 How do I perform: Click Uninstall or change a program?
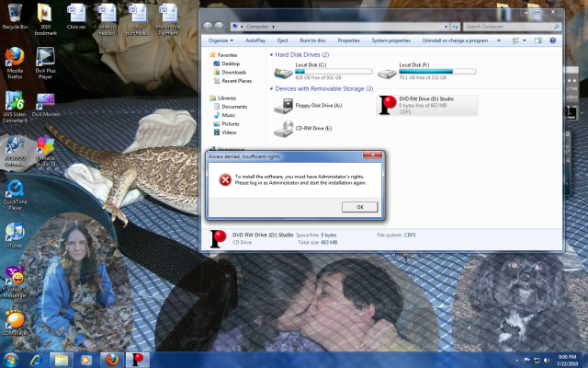(455, 40)
